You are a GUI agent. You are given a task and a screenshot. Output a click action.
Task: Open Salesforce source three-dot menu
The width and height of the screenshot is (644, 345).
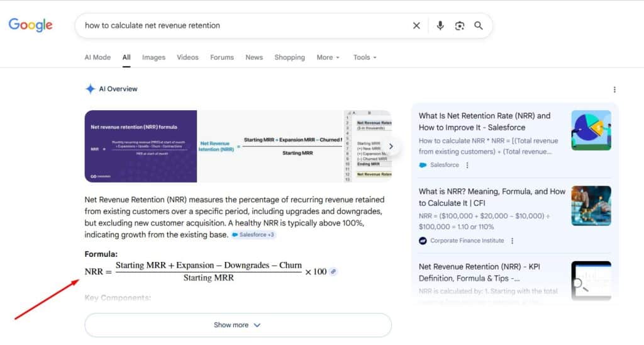467,165
